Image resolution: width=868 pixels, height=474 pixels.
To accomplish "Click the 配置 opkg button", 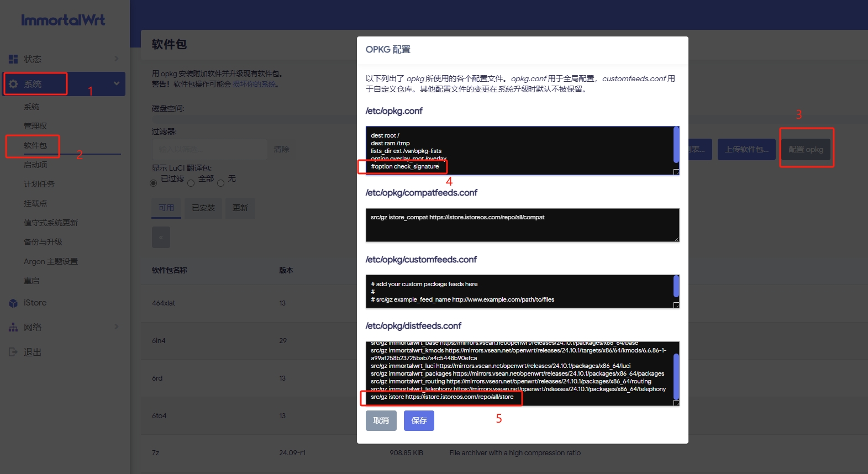I will (806, 149).
